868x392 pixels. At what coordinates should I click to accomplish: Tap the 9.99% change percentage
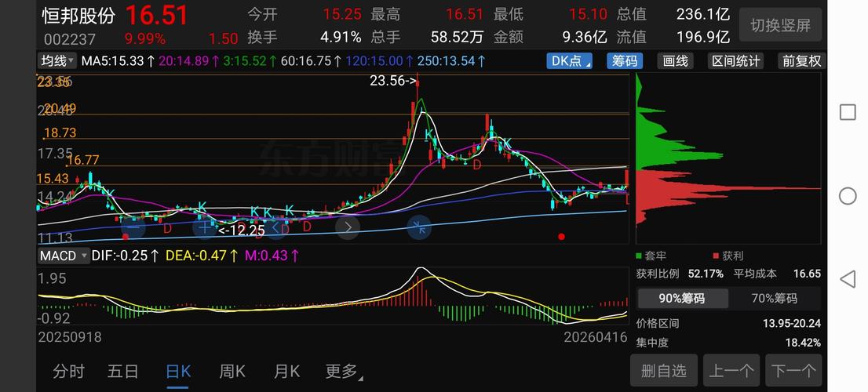(x=145, y=38)
